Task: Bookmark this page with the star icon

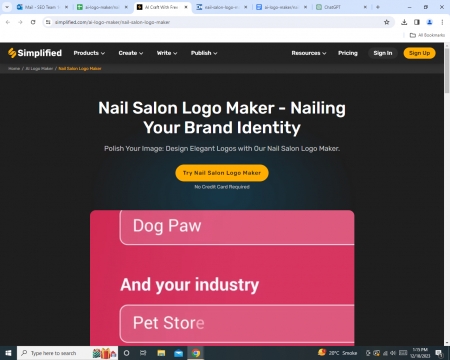Action: (x=387, y=22)
